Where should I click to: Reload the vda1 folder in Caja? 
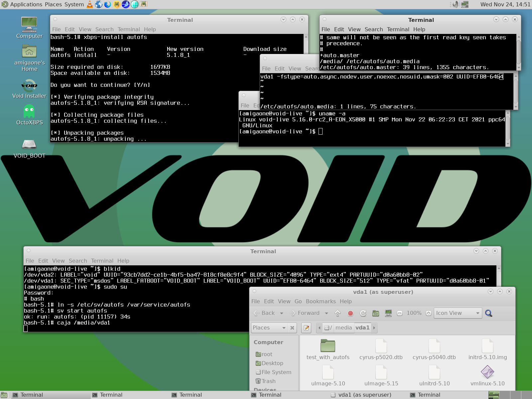coord(363,313)
